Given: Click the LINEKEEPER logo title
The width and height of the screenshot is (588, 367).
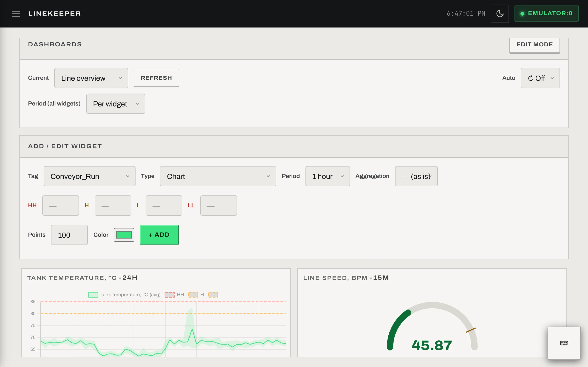Looking at the screenshot, I should pos(55,14).
